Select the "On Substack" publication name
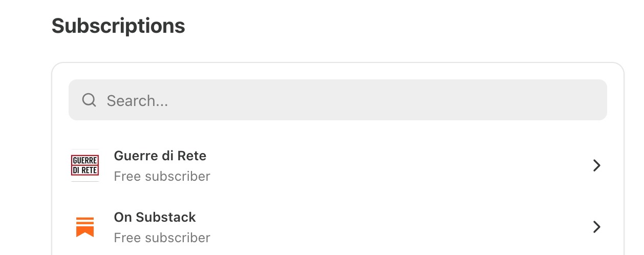The image size is (644, 255). click(155, 217)
